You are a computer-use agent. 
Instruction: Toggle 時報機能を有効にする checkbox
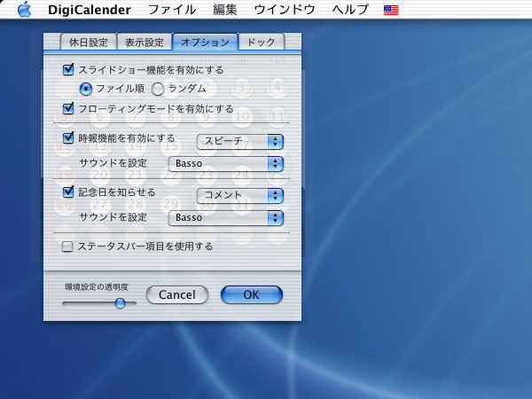coord(68,137)
